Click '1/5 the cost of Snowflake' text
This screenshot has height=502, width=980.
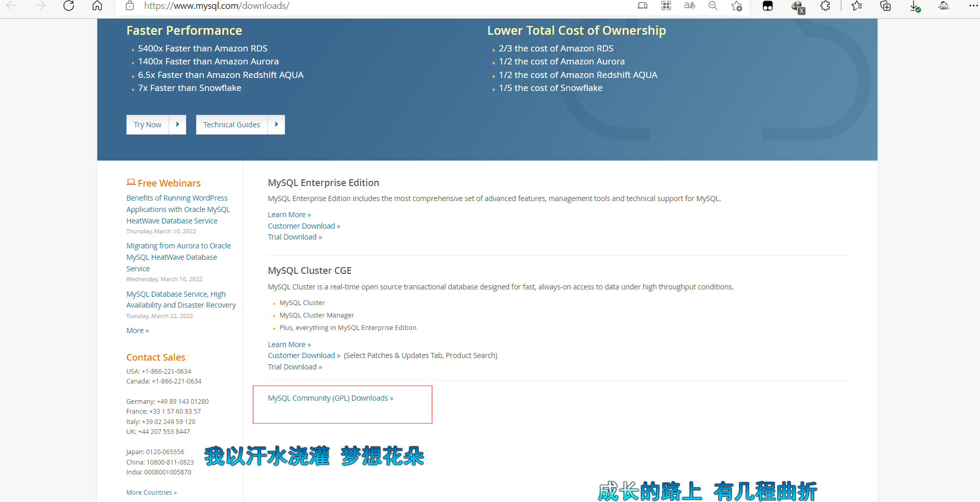point(550,88)
